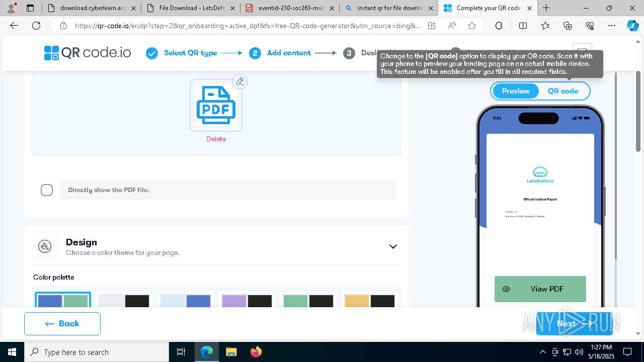Open Tab actions menu icon

pyautogui.click(x=30, y=8)
